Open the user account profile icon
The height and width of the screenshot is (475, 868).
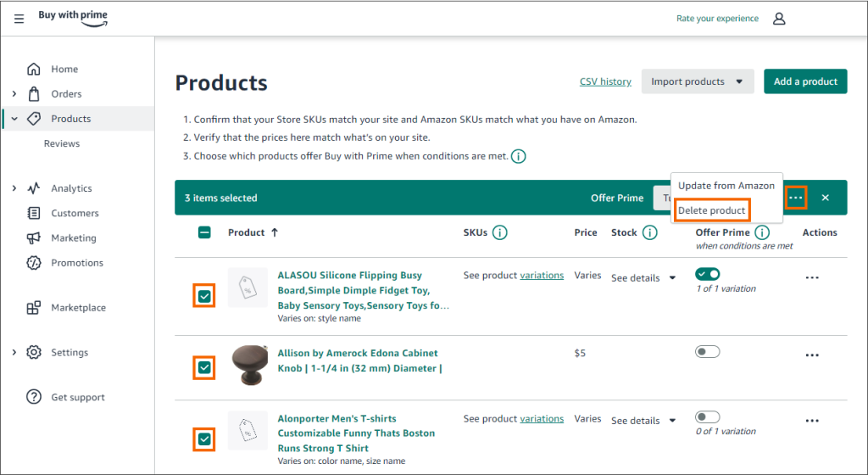click(x=779, y=19)
